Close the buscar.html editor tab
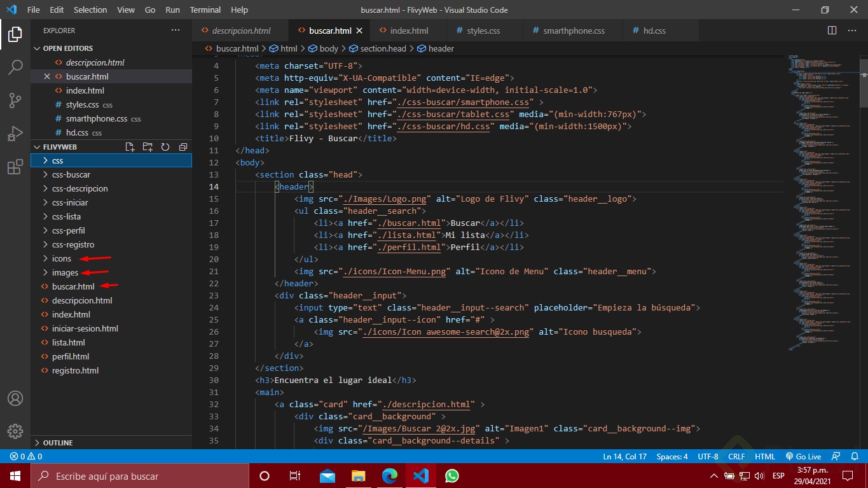The height and width of the screenshot is (488, 868). click(359, 31)
